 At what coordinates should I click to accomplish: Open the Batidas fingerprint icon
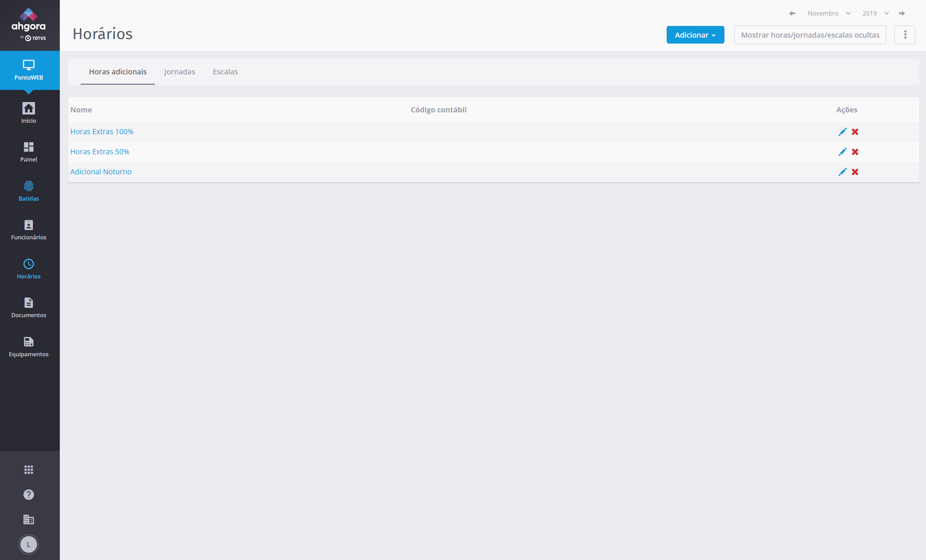point(29,186)
